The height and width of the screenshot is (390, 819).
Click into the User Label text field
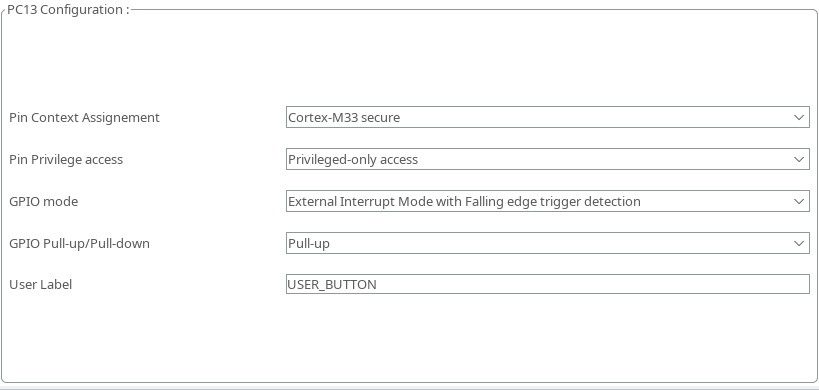547,284
